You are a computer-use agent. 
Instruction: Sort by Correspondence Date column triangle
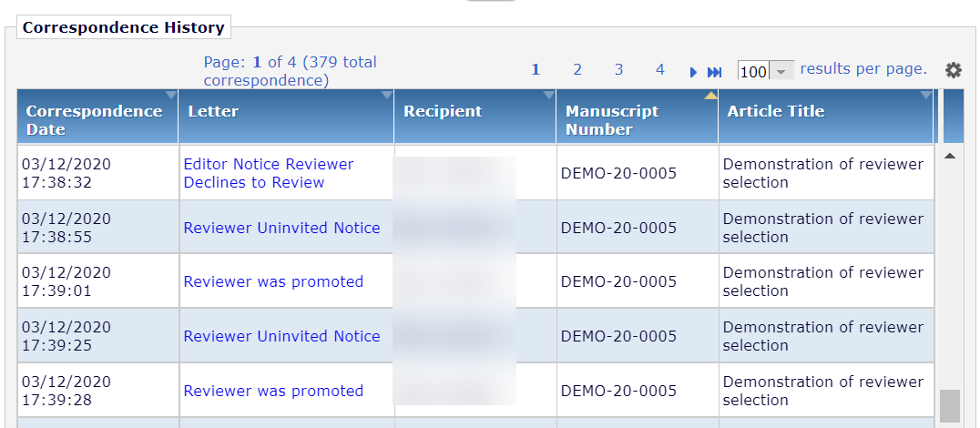tap(170, 95)
